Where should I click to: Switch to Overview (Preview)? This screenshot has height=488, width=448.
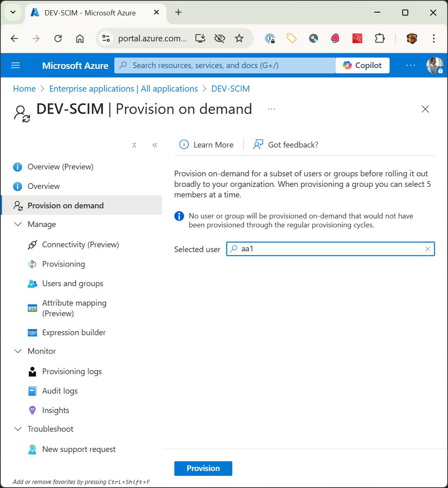tap(60, 167)
